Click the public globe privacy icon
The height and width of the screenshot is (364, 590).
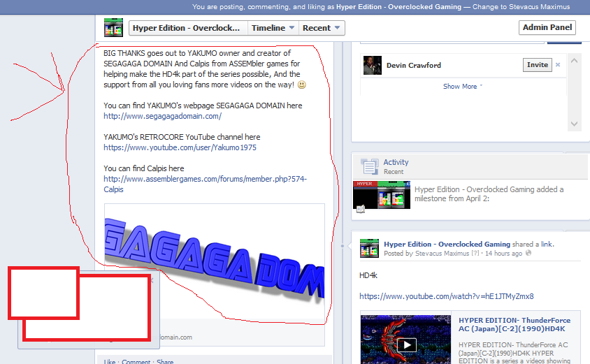pos(528,253)
